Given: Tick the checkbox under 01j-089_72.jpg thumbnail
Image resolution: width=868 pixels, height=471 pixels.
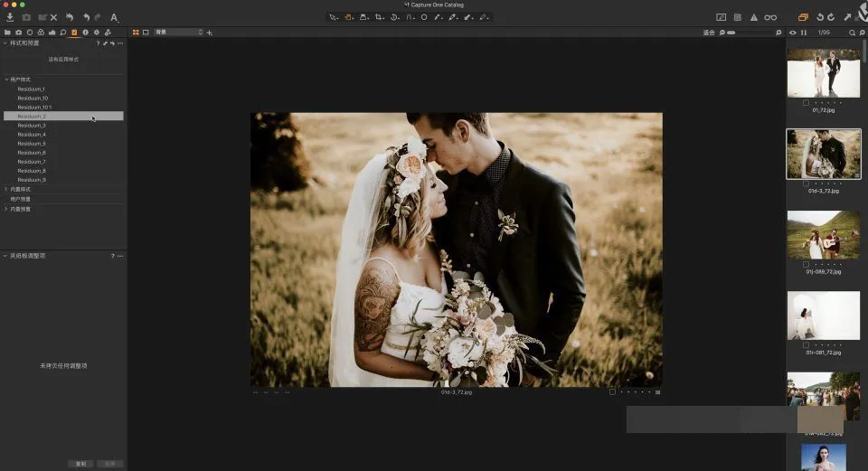Looking at the screenshot, I should pos(806,264).
